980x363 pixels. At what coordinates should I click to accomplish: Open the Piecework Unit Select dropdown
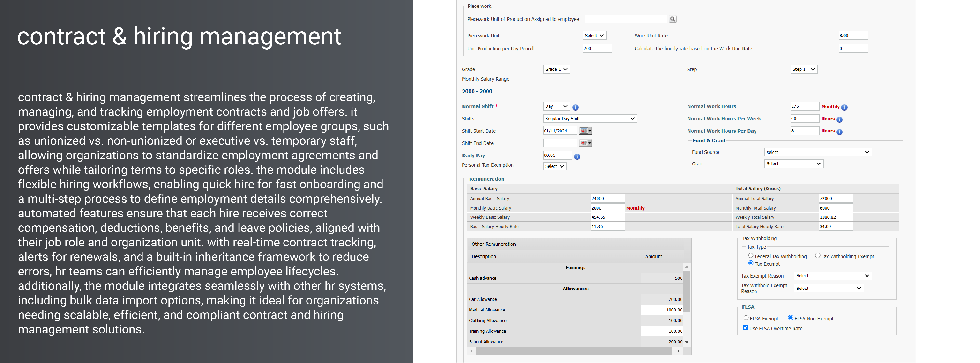pyautogui.click(x=594, y=35)
